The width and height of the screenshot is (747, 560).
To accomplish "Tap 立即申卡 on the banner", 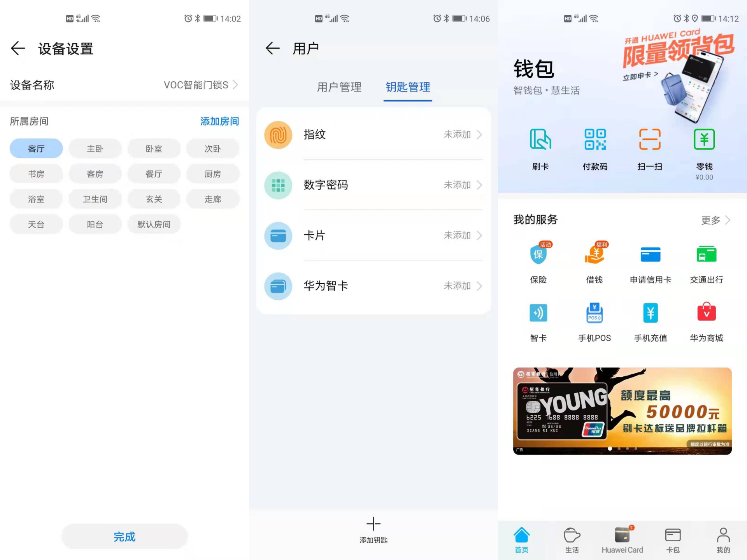I will [x=640, y=75].
